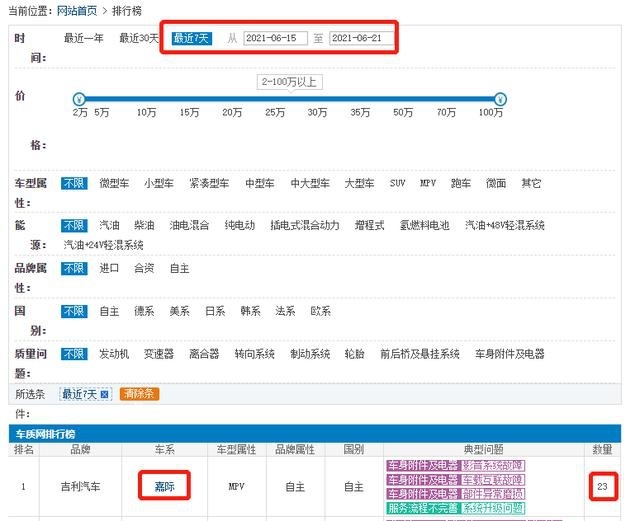Filter brand attribute by 合资
Image resolution: width=640 pixels, height=521 pixels.
click(x=144, y=269)
